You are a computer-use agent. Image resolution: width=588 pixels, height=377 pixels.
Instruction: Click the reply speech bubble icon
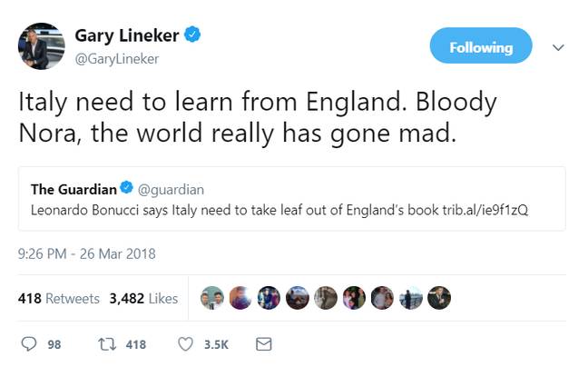coord(29,344)
